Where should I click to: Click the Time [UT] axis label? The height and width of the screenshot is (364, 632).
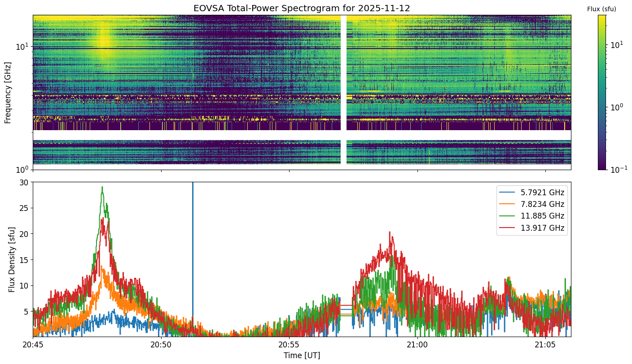[302, 355]
